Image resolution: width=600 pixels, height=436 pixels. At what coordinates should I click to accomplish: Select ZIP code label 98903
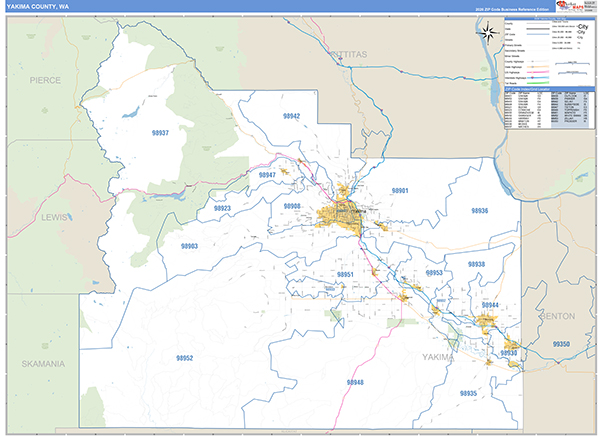[x=189, y=246]
